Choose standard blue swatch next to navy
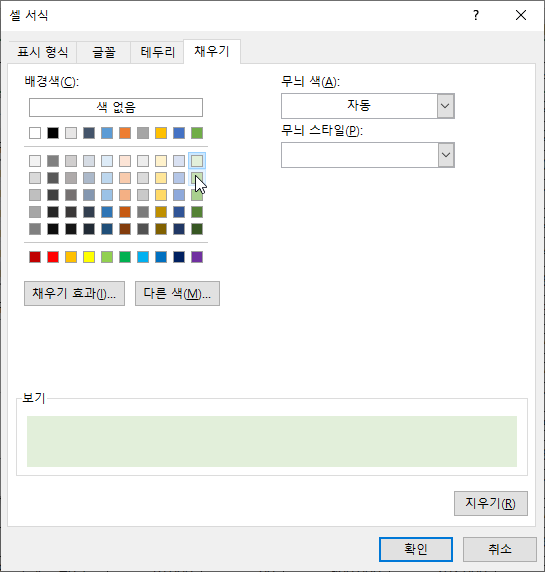 [x=161, y=257]
